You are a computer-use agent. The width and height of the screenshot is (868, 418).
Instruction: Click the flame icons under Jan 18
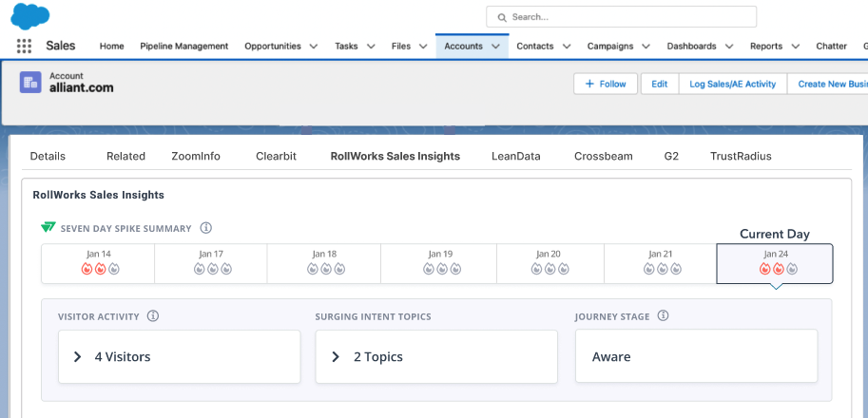tap(326, 269)
